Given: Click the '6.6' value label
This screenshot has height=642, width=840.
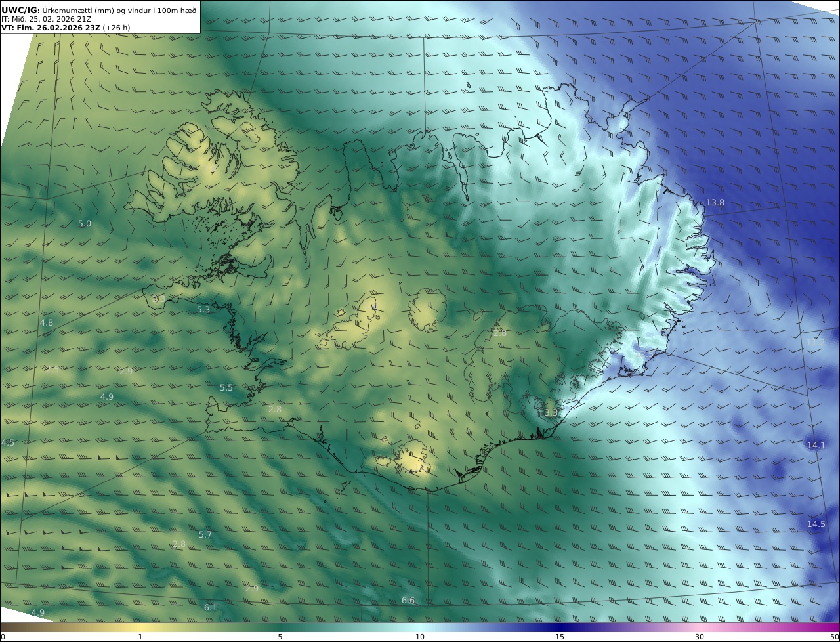Looking at the screenshot, I should pyautogui.click(x=408, y=600).
